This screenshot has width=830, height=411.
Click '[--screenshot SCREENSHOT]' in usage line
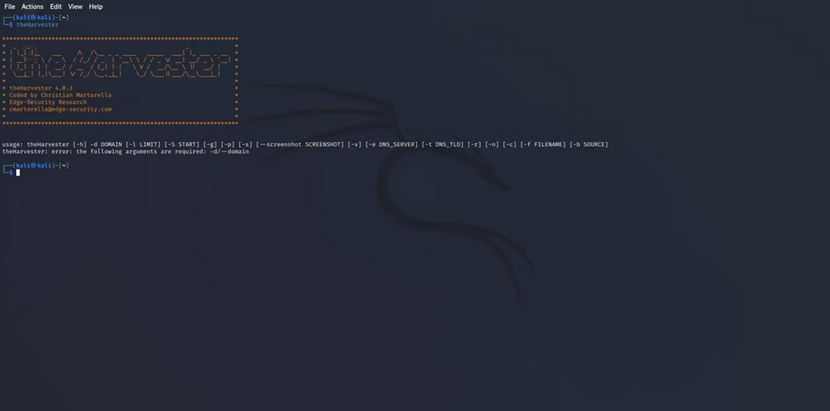point(300,145)
